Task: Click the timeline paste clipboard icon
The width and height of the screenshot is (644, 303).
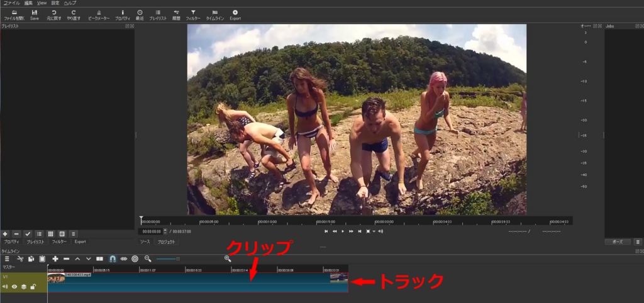Action: [x=42, y=258]
